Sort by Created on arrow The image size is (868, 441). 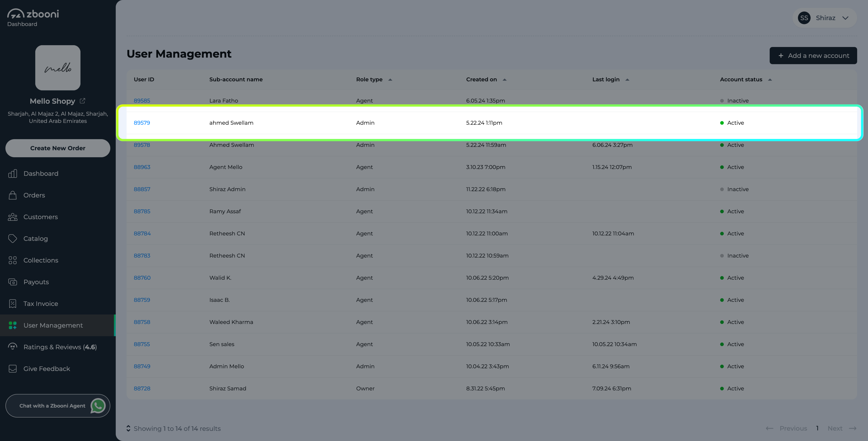[x=504, y=80]
